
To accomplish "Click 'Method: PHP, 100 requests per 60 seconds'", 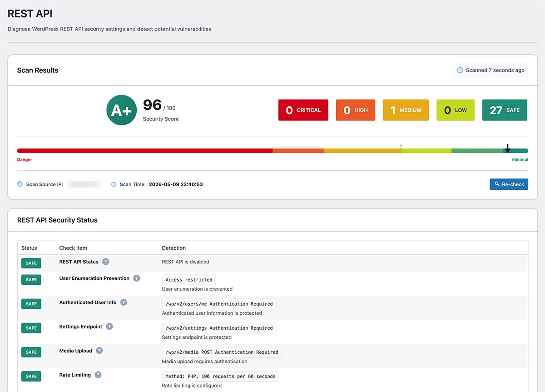I will click(220, 376).
